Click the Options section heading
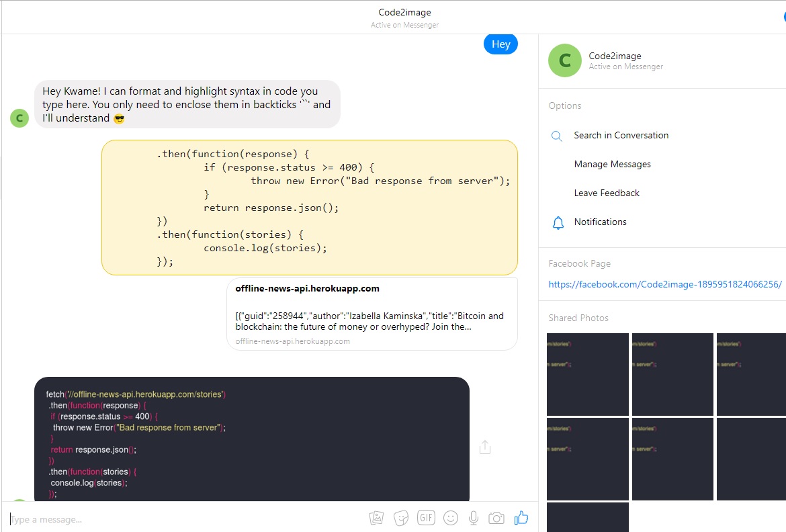This screenshot has height=532, width=786. point(564,106)
